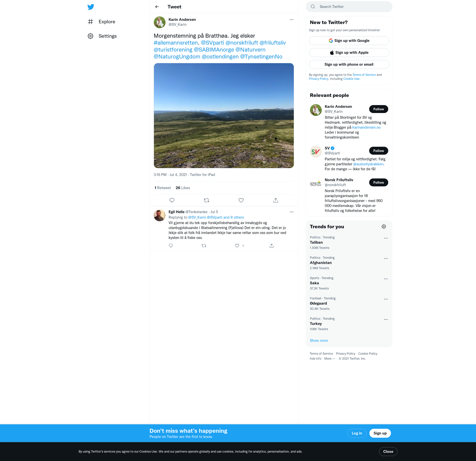Like Egil Helle's reply
Screen dimensions: 476x461
click(237, 246)
